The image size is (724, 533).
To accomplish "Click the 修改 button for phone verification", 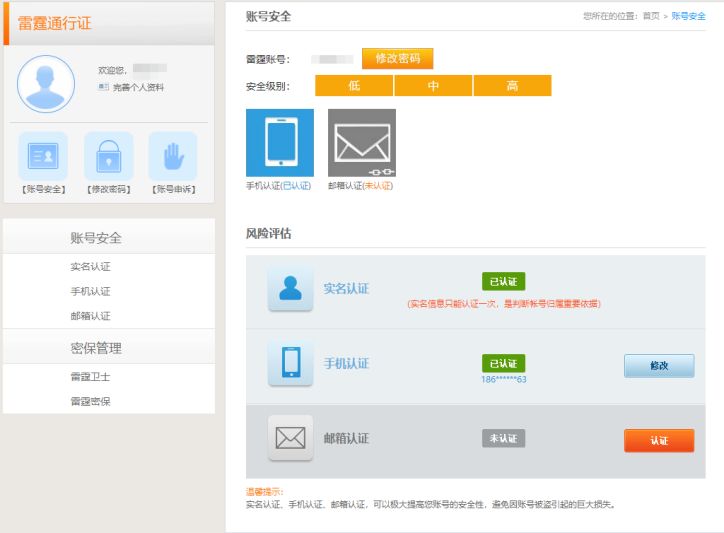I will (x=659, y=365).
